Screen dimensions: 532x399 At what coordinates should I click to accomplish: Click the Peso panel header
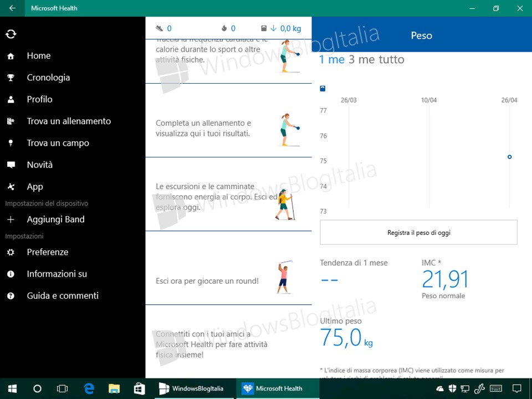click(422, 35)
